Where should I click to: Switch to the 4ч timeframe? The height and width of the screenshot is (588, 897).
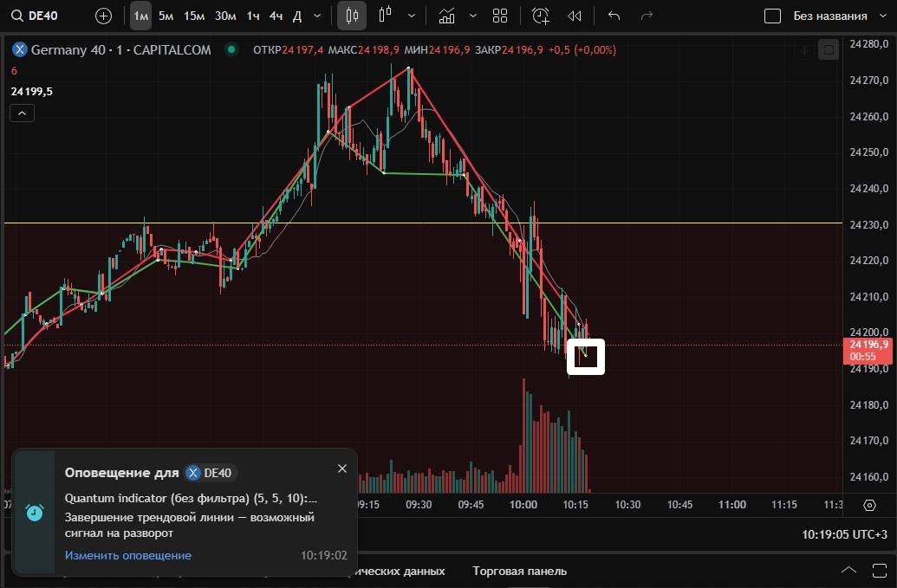click(276, 16)
